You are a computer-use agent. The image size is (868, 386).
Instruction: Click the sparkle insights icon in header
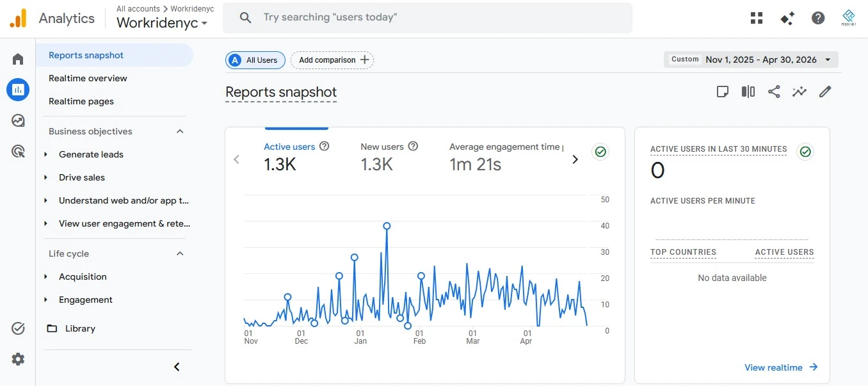(x=787, y=18)
